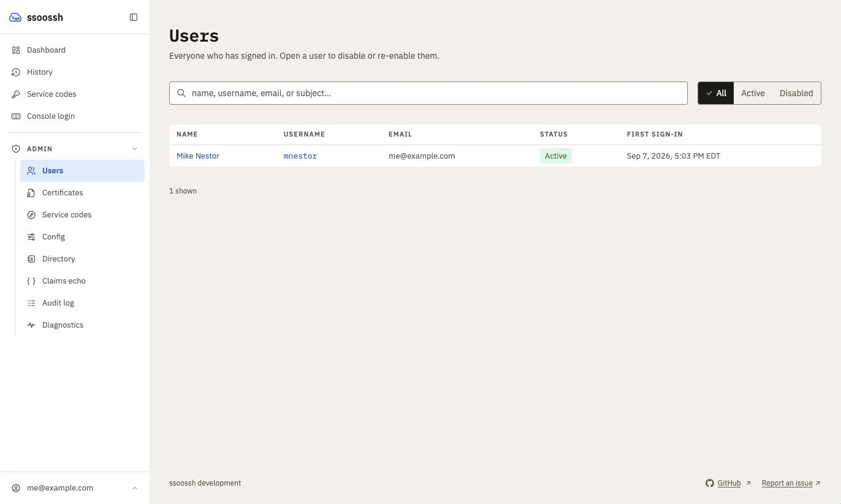Open the Config page
Screen dimensions: 841x504
pyautogui.click(x=82, y=237)
